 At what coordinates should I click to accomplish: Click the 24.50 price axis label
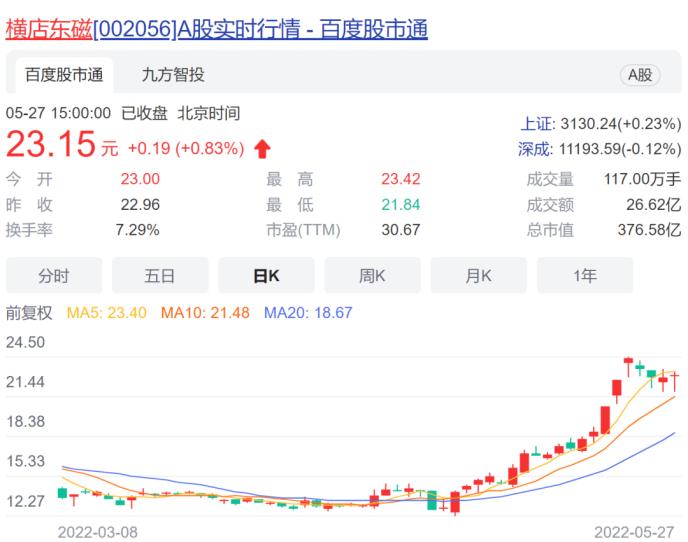point(25,342)
